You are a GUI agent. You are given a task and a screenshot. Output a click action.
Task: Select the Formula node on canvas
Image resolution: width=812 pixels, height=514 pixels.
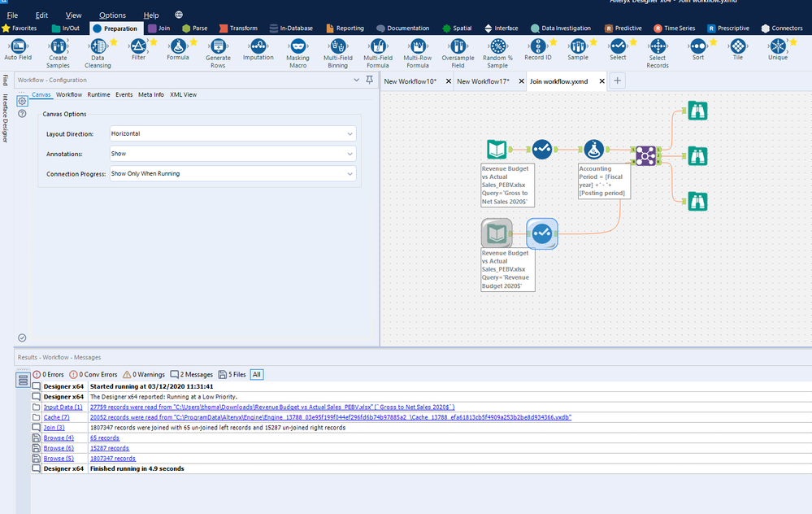click(594, 149)
